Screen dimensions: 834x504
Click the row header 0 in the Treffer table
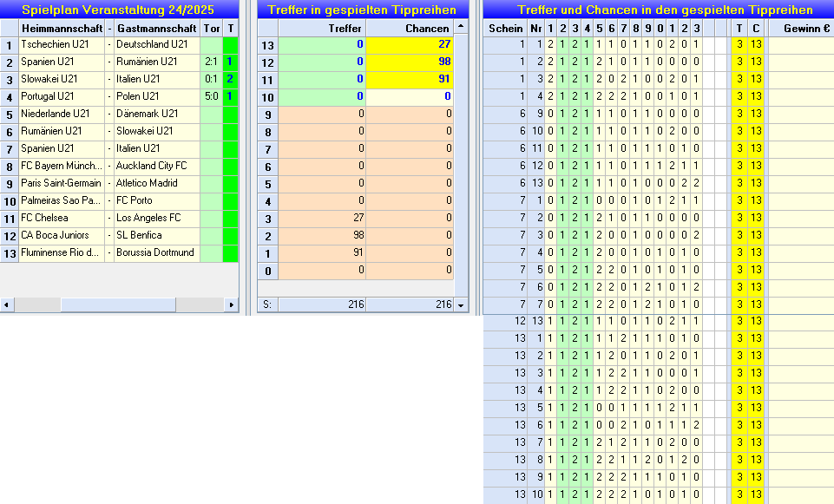pos(267,271)
